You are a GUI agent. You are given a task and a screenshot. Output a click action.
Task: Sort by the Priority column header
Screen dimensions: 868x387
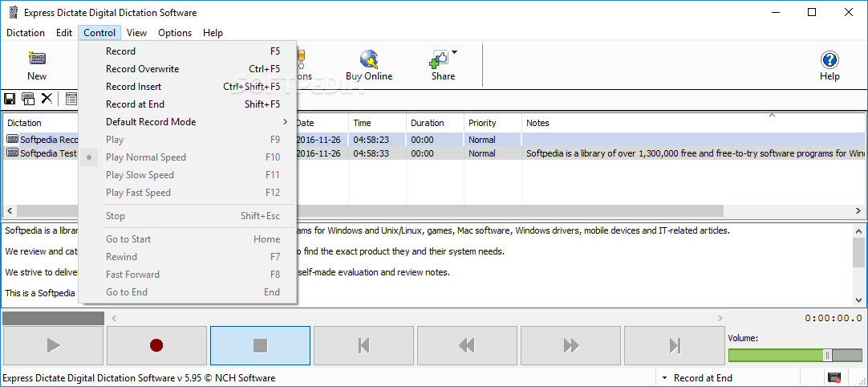[x=493, y=123]
